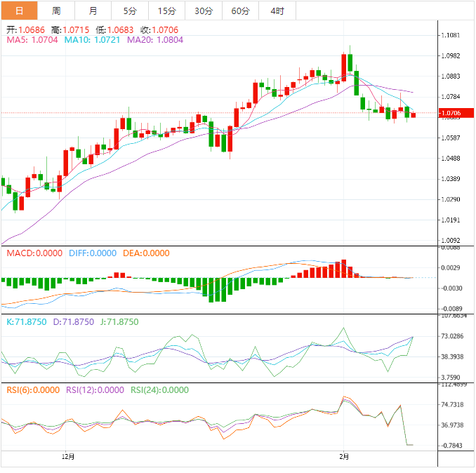The width and height of the screenshot is (476, 473).
Task: Switch to the 周 weekly tab
Action: 56,11
